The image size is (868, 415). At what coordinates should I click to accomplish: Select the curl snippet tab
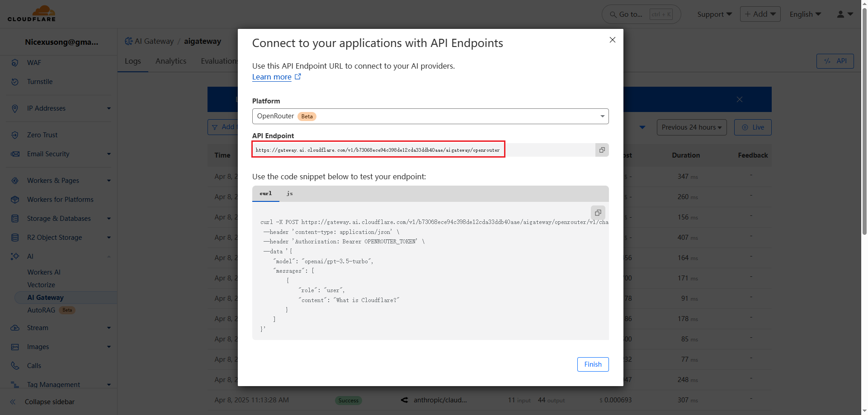[266, 193]
